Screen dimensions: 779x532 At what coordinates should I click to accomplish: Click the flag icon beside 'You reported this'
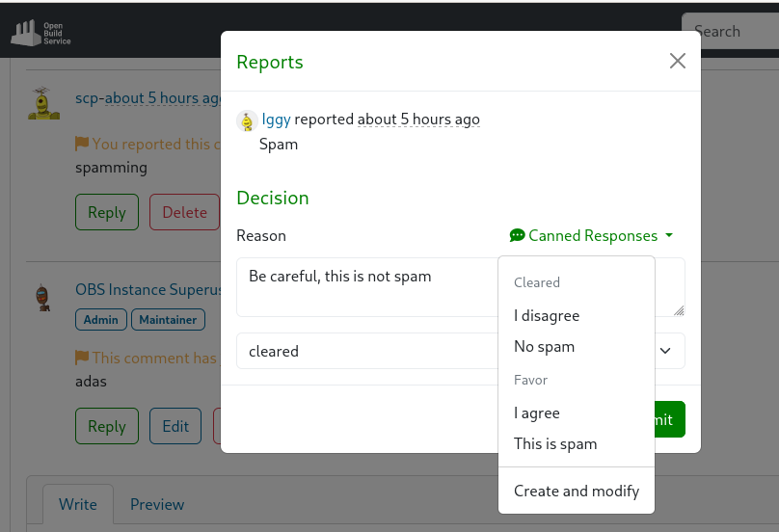(82, 144)
